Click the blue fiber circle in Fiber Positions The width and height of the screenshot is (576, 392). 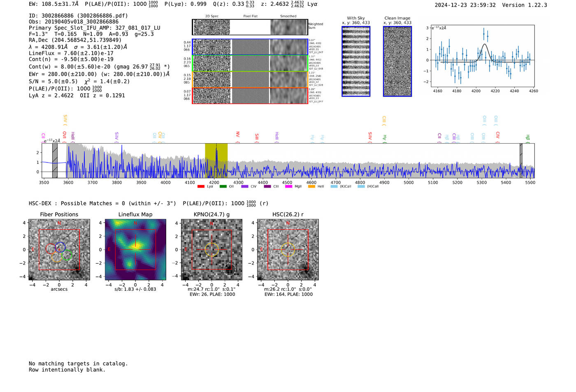coord(60,247)
